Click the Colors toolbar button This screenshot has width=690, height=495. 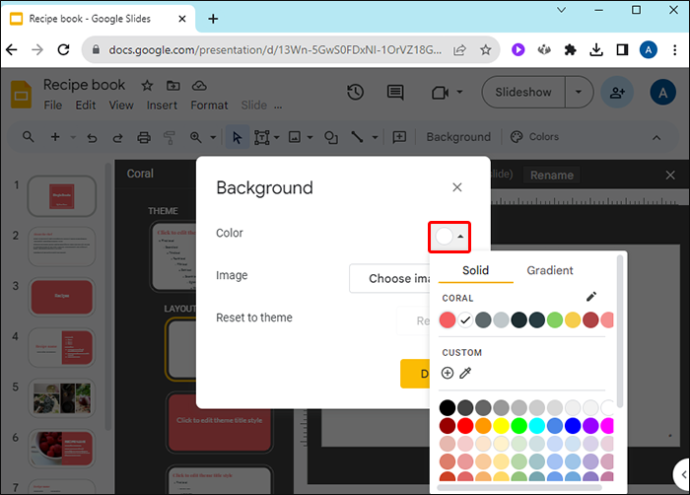534,137
